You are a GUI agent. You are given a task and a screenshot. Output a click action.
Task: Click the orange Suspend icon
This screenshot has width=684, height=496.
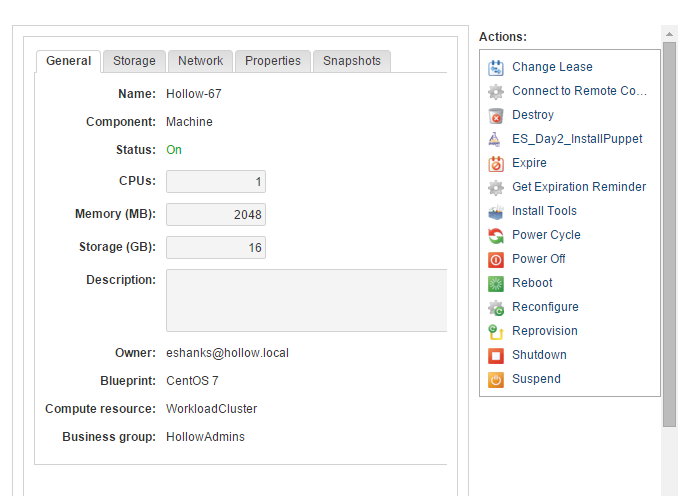click(x=495, y=379)
